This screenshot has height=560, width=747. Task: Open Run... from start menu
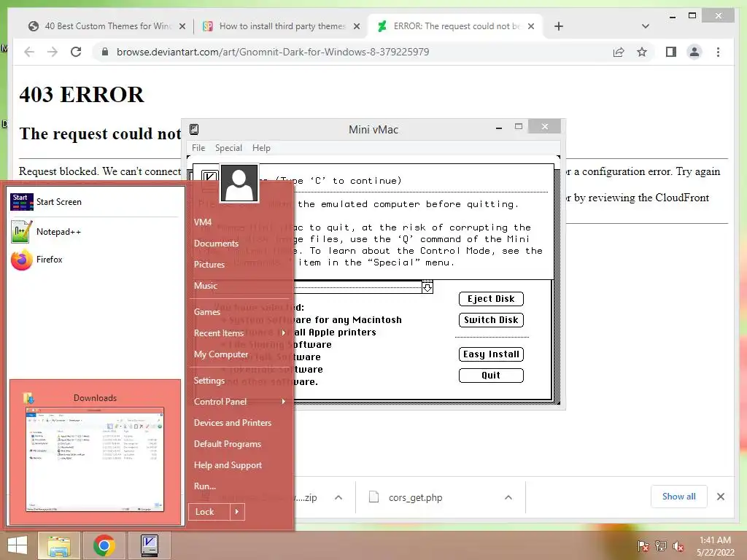[x=205, y=486]
